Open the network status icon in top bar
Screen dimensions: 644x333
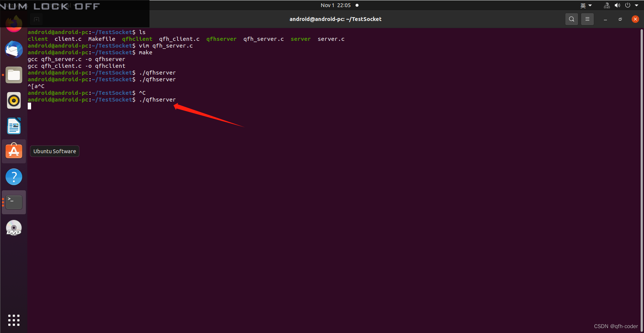pos(607,5)
